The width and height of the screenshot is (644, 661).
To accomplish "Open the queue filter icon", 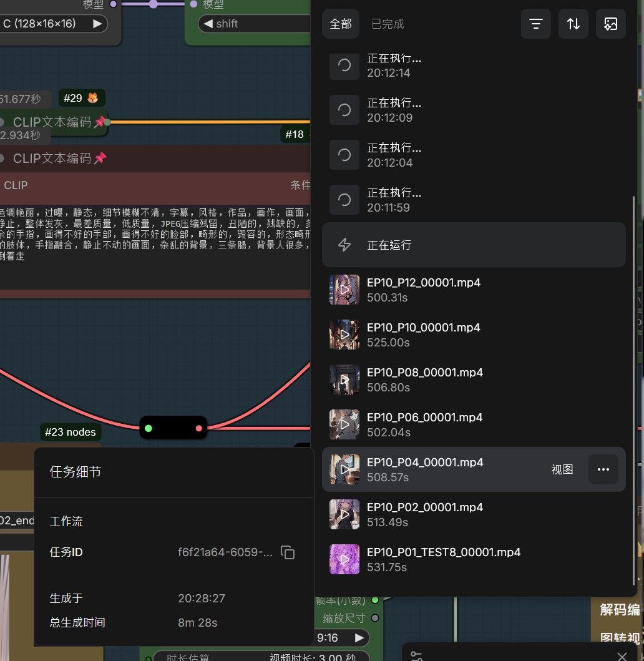I will tap(535, 24).
